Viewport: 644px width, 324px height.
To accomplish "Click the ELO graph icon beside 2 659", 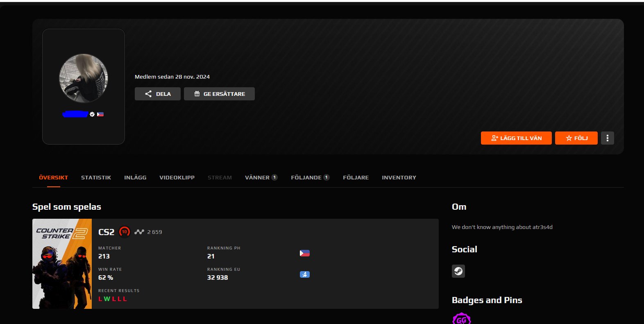I will click(139, 232).
